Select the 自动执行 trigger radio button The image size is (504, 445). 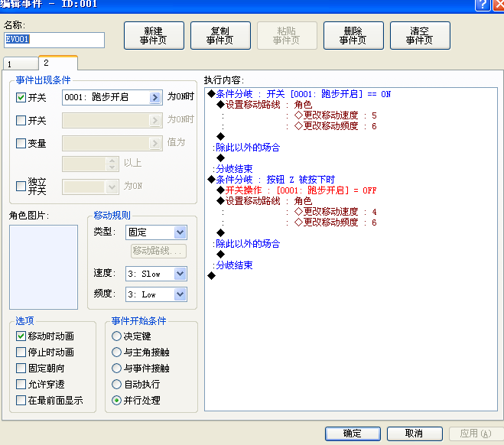tap(116, 385)
